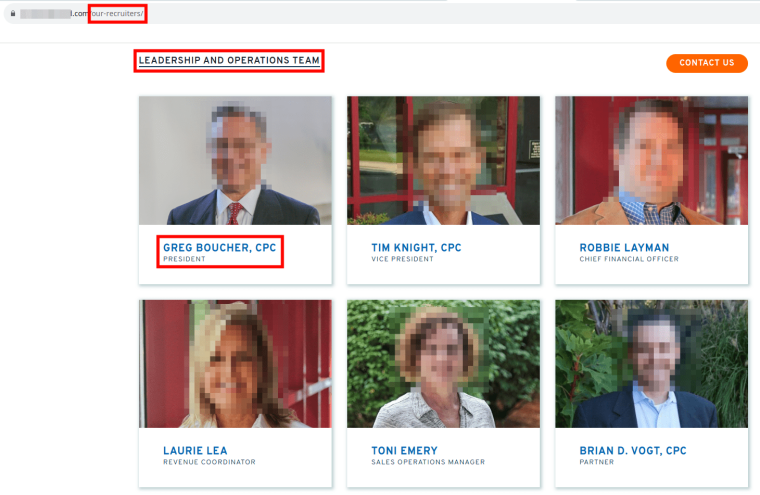Click the our-recruiters URL path in address bar
760x495 pixels.
point(117,14)
